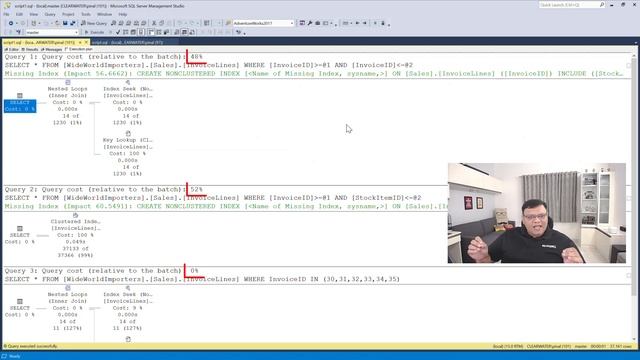Switch to the Editor pane tab
This screenshot has height=360, width=640.
pos(12,49)
